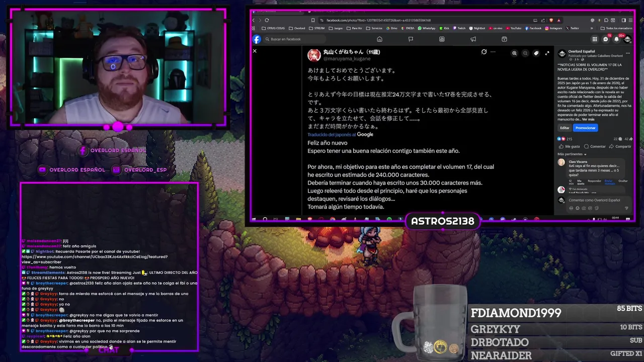The image size is (644, 362).
Task: Bookmark this page icon
Action: click(x=313, y=20)
